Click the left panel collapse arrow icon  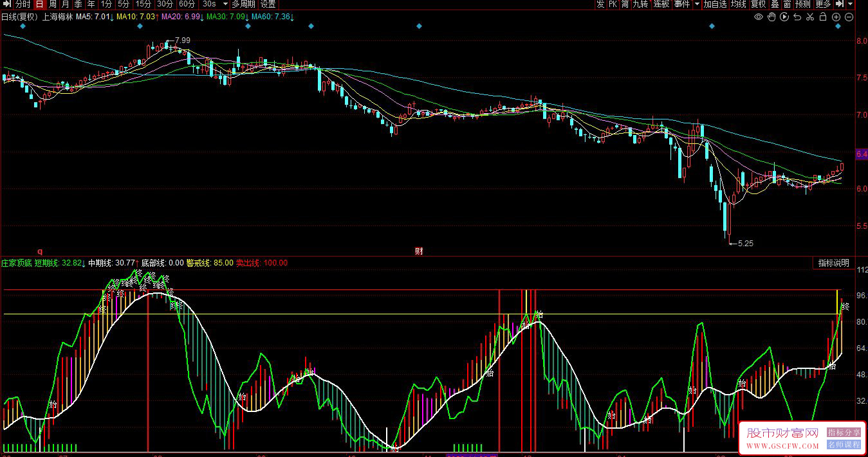pos(6,4)
